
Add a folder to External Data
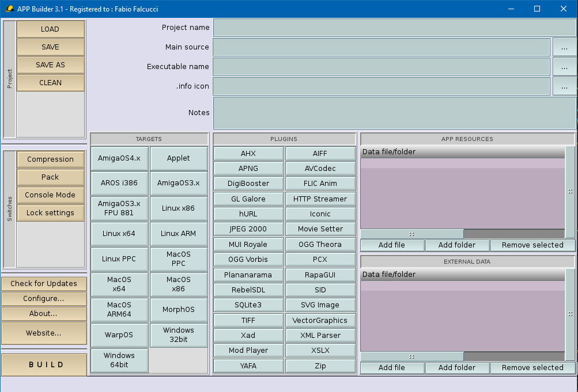[457, 367]
